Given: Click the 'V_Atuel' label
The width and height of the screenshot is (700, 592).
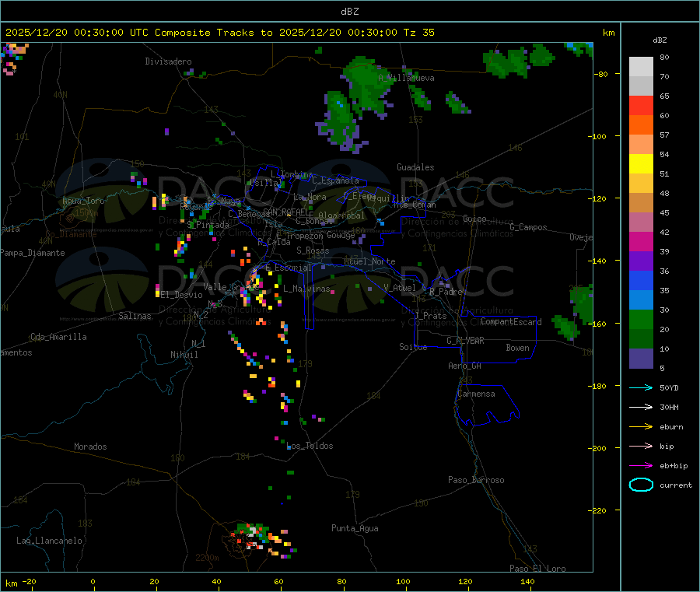Looking at the screenshot, I should tap(400, 288).
